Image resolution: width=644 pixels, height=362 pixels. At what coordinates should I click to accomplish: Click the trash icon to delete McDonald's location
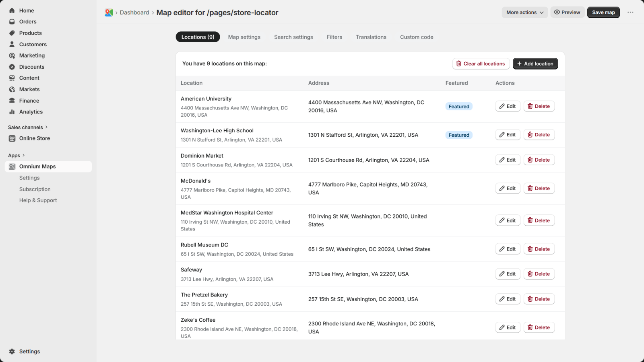[530, 188]
